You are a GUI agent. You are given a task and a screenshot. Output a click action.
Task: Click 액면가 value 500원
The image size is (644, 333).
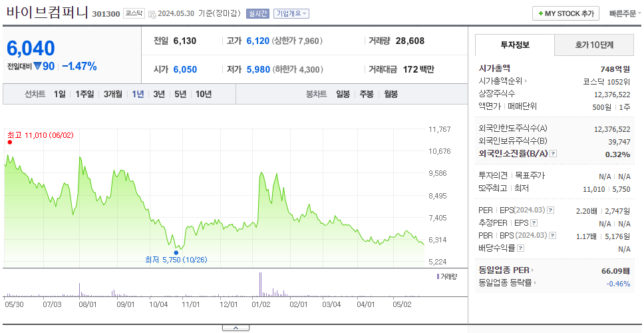pyautogui.click(x=603, y=107)
